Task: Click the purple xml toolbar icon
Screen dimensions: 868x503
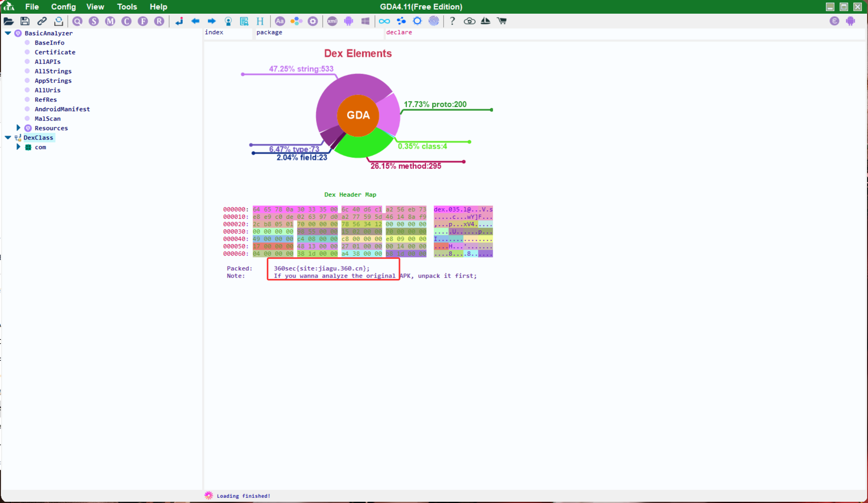Action: coord(332,21)
